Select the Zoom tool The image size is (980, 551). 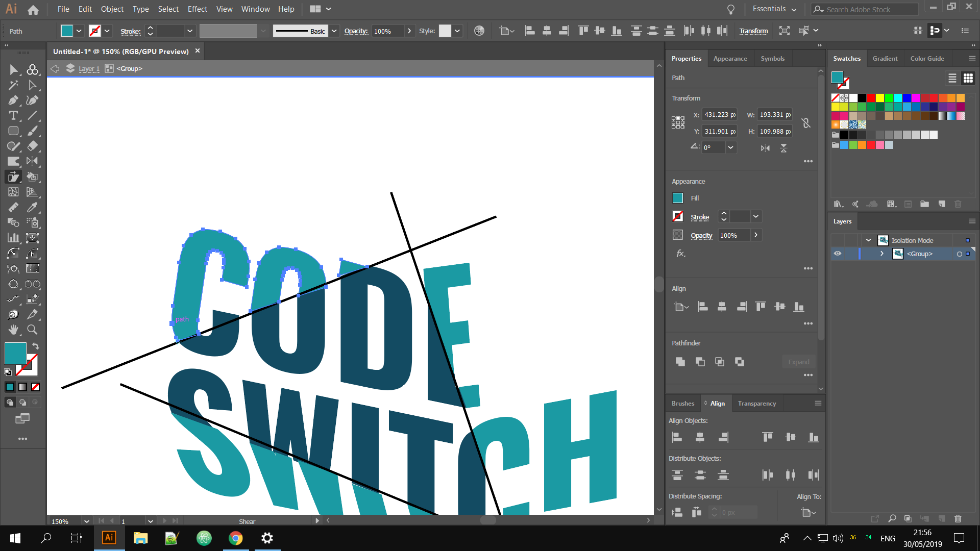click(32, 330)
